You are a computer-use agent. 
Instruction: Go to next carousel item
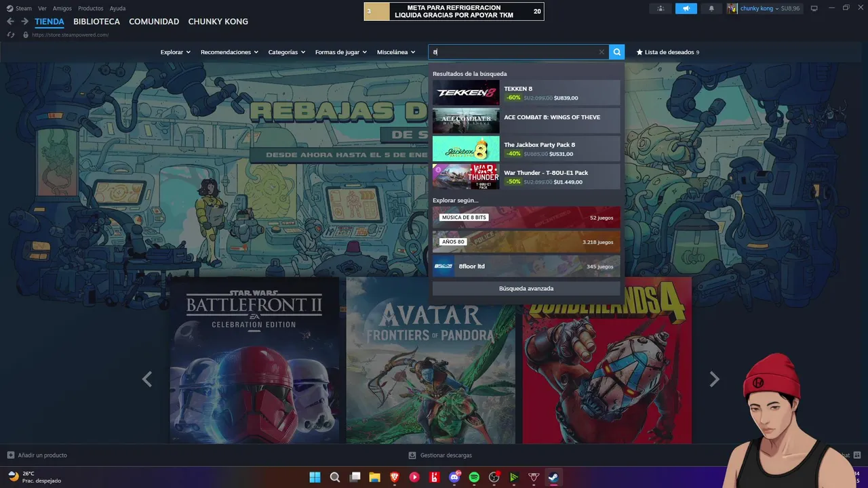[714, 380]
